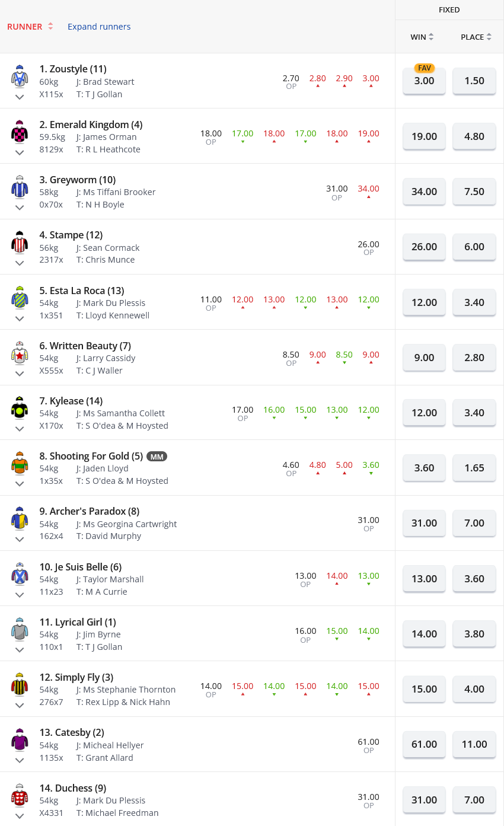
Task: Select Zoustyle fixed win odds 3.00
Action: coord(424,81)
